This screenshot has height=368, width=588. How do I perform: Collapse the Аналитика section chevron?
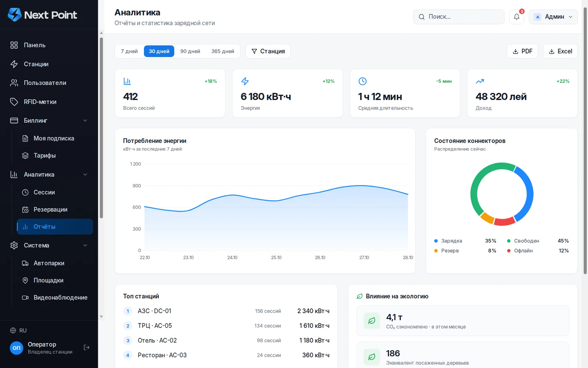click(x=85, y=174)
